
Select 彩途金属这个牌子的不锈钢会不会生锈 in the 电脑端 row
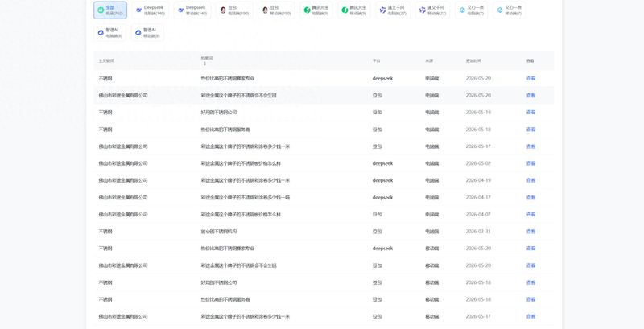point(238,95)
